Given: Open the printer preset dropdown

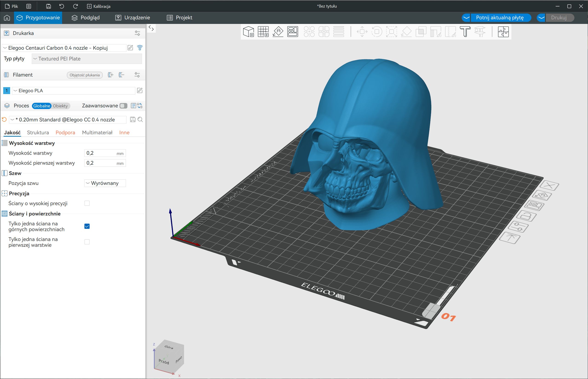Looking at the screenshot, I should [64, 48].
